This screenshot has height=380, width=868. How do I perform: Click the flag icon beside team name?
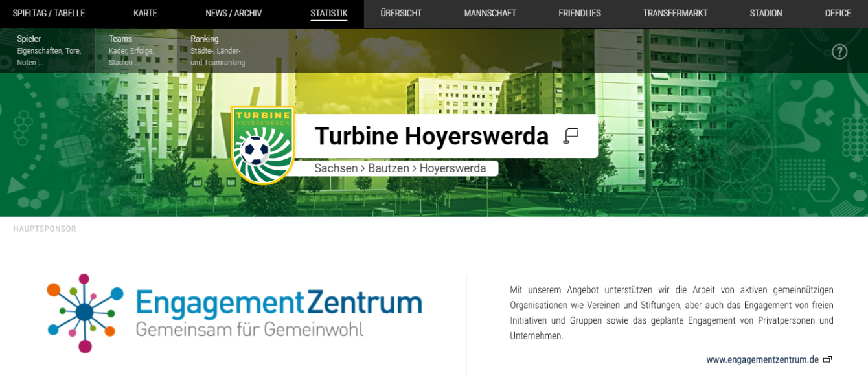point(571,136)
